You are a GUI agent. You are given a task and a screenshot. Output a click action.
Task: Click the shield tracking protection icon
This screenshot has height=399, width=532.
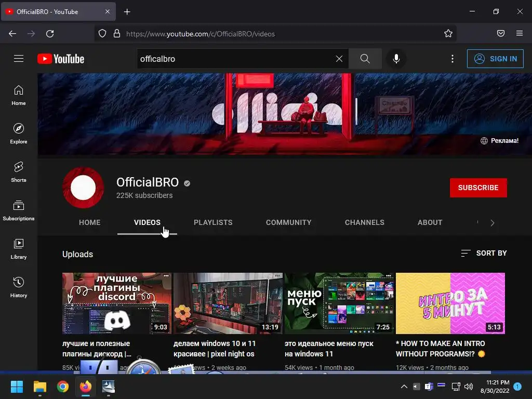click(102, 34)
